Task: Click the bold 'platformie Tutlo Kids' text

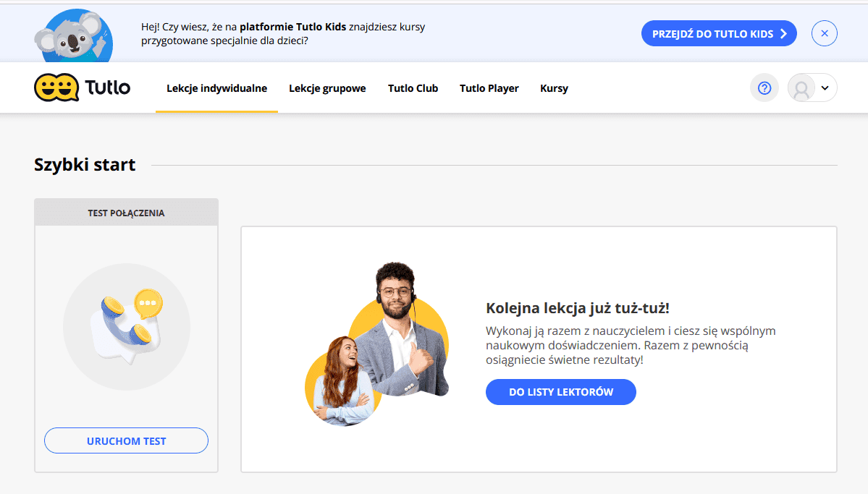Action: pos(293,27)
